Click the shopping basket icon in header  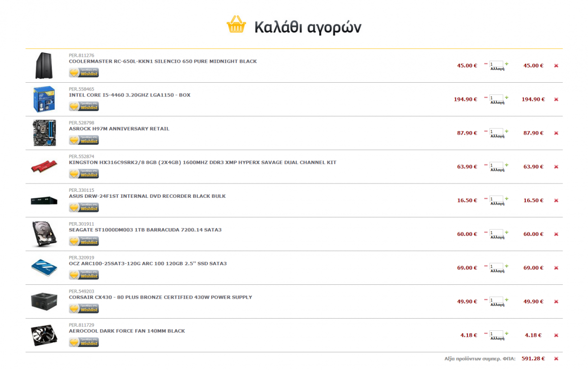pyautogui.click(x=236, y=24)
